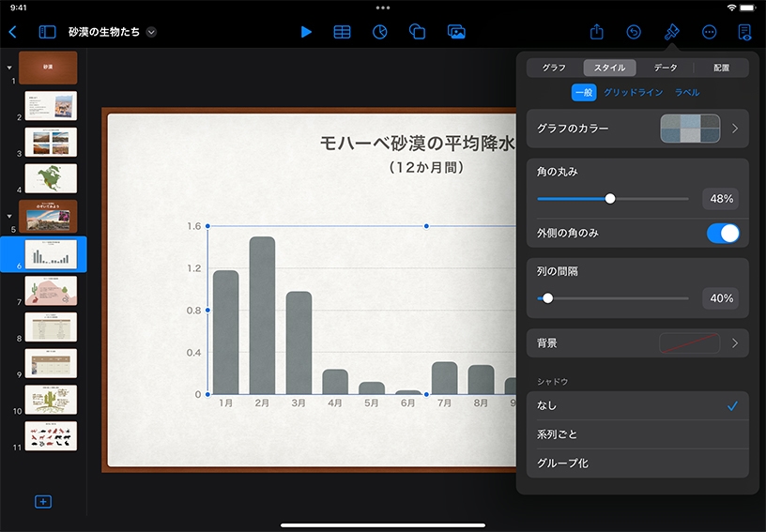Insert a table from toolbar
Screen dimensions: 766x532
tap(343, 32)
